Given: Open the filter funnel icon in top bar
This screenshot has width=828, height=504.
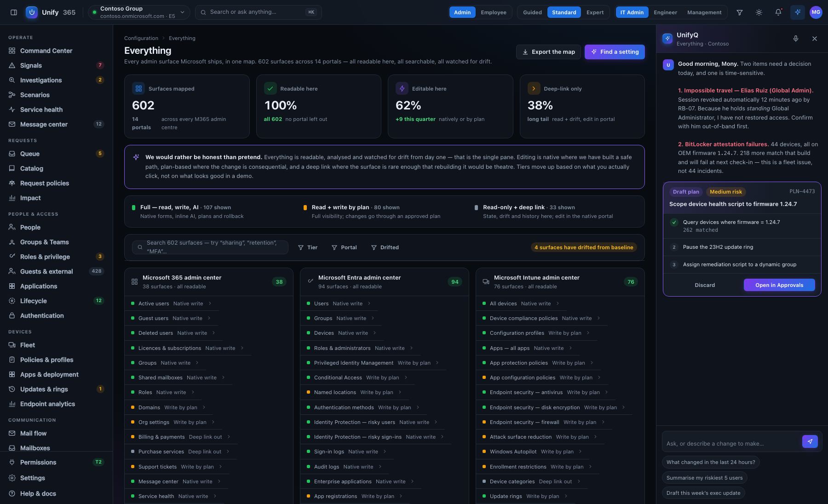Looking at the screenshot, I should coord(740,12).
